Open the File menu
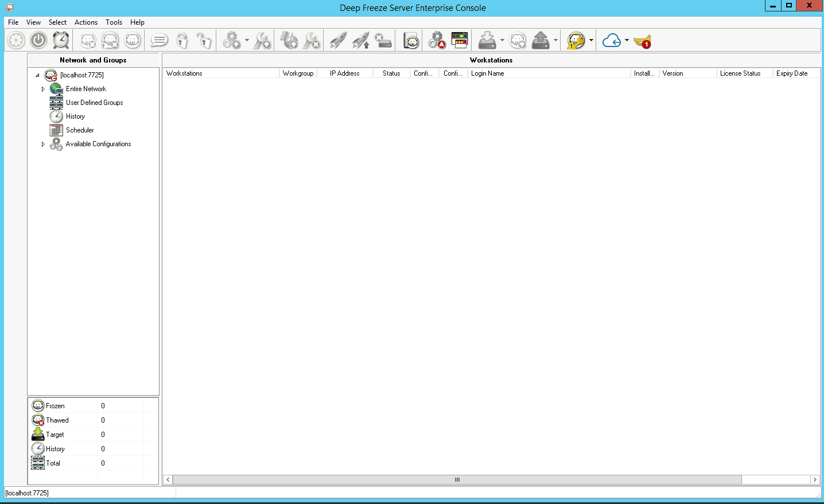The width and height of the screenshot is (824, 504). coord(13,22)
